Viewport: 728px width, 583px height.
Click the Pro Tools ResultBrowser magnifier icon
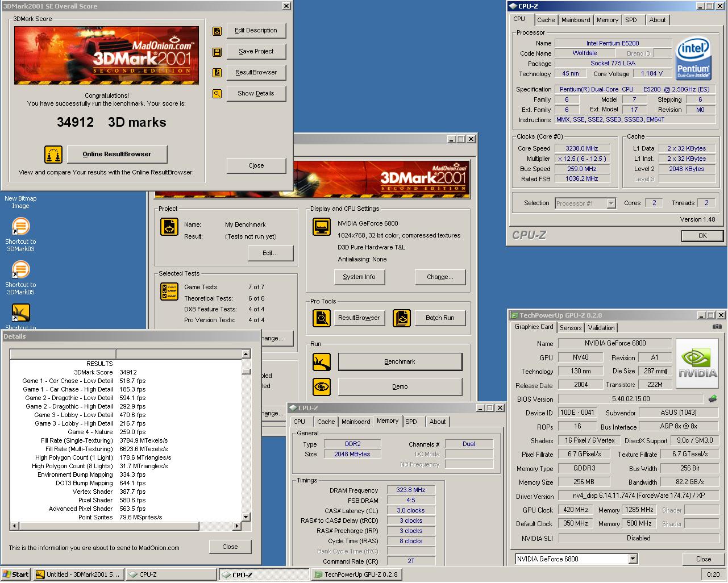click(322, 318)
